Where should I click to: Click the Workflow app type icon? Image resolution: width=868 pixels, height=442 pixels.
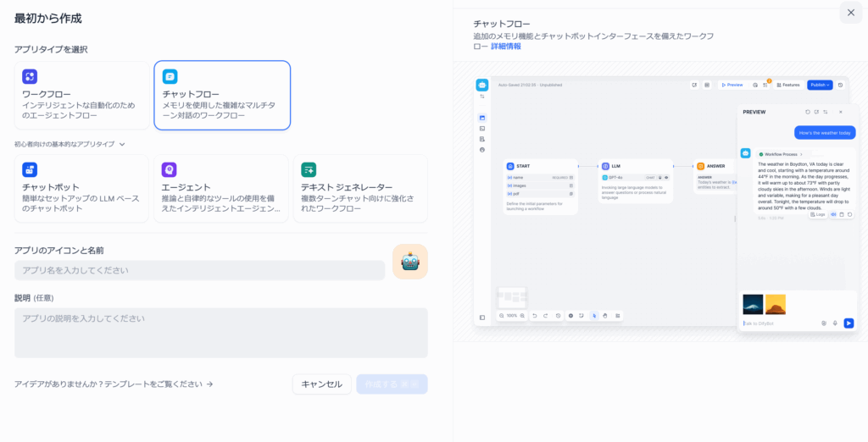[30, 77]
